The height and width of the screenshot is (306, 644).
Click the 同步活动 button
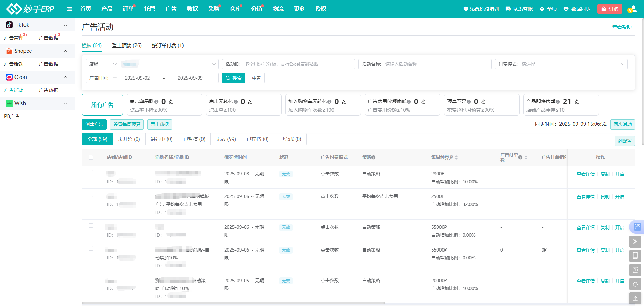[622, 124]
